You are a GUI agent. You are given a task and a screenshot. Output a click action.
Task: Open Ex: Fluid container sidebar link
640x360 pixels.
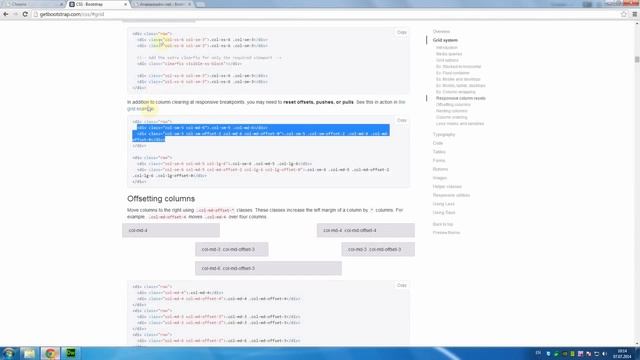pos(453,73)
